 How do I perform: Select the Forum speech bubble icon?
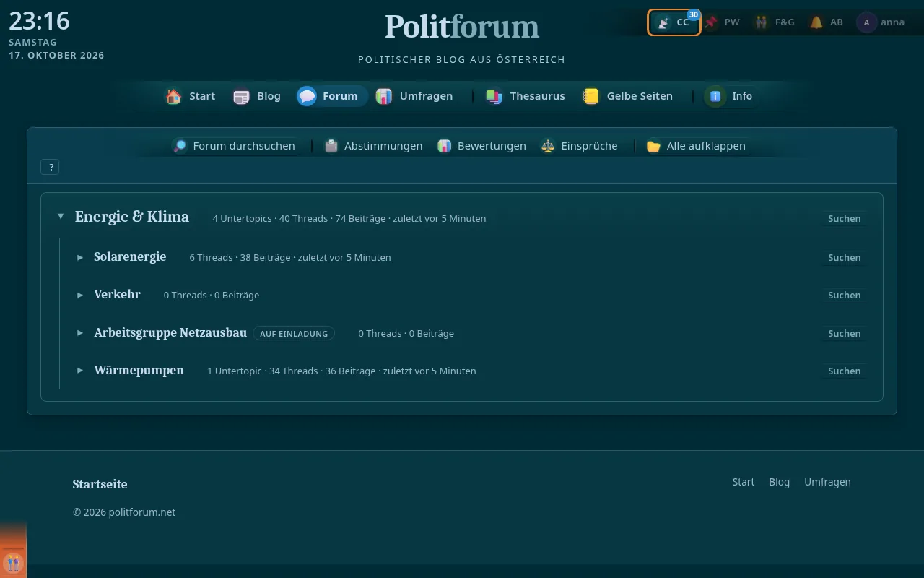[307, 96]
